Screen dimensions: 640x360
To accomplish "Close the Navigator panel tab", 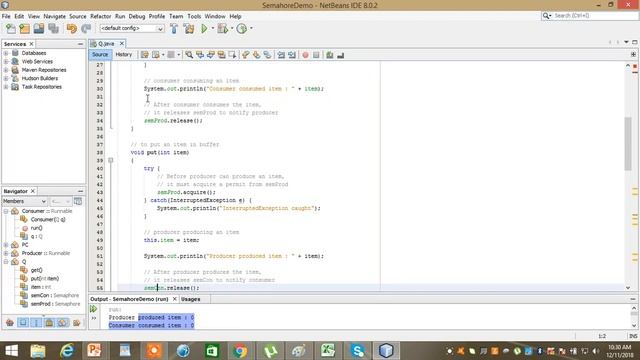I will tap(33, 191).
